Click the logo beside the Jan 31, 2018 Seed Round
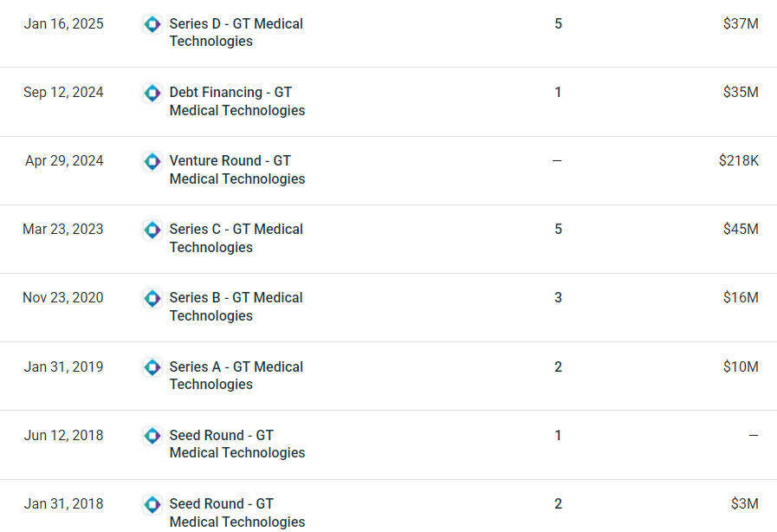This screenshot has height=532, width=777. (152, 504)
